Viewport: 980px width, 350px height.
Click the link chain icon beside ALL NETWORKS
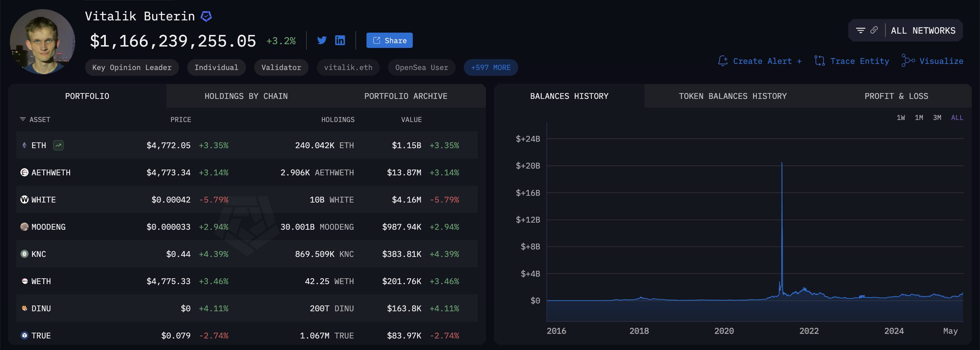pyautogui.click(x=874, y=30)
